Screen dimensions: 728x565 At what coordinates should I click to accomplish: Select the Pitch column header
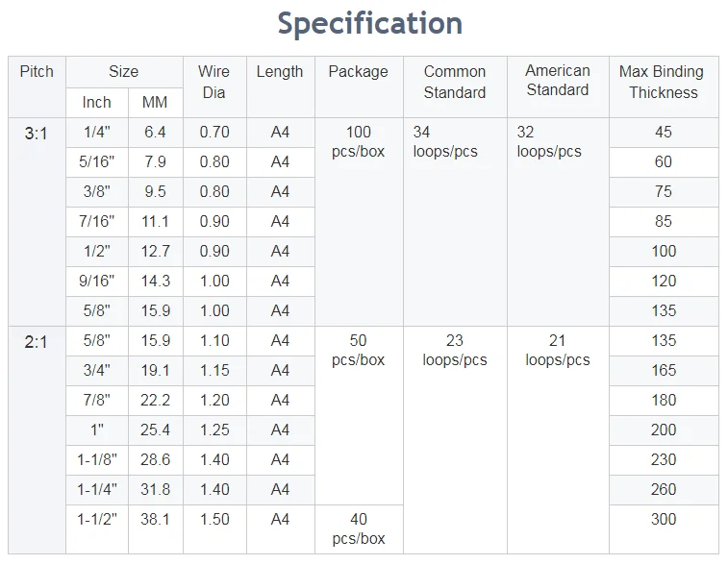tap(37, 72)
